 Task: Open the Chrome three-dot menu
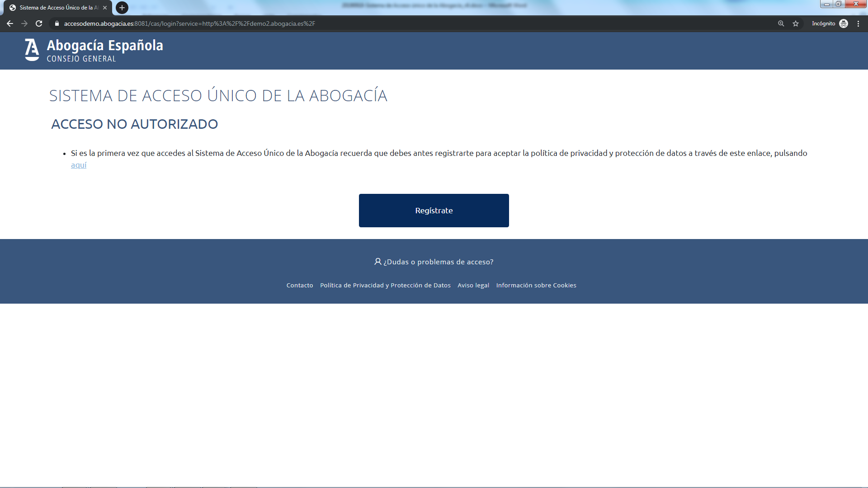858,23
